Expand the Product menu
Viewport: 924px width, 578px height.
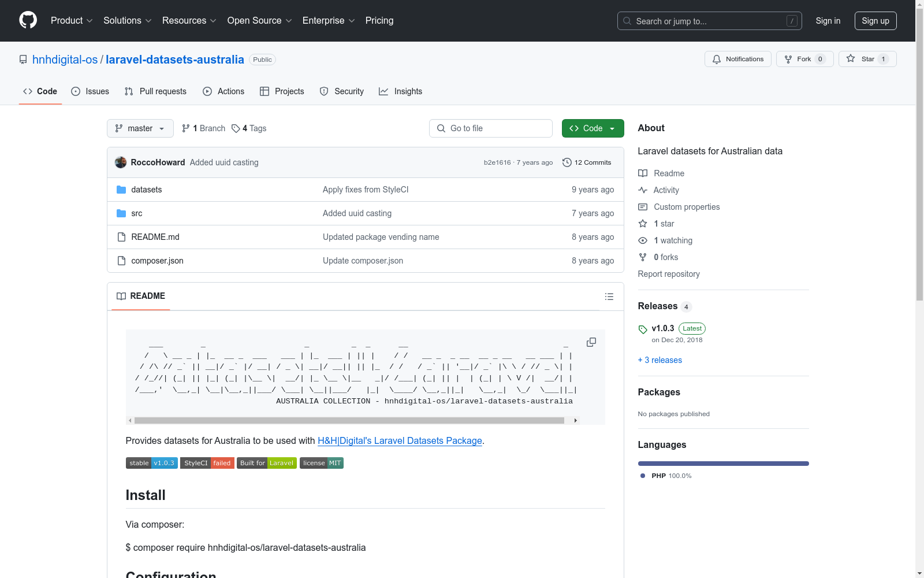click(x=72, y=20)
